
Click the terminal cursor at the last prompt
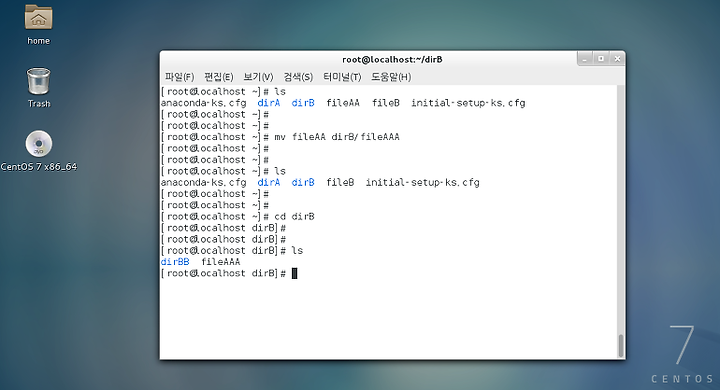(294, 273)
